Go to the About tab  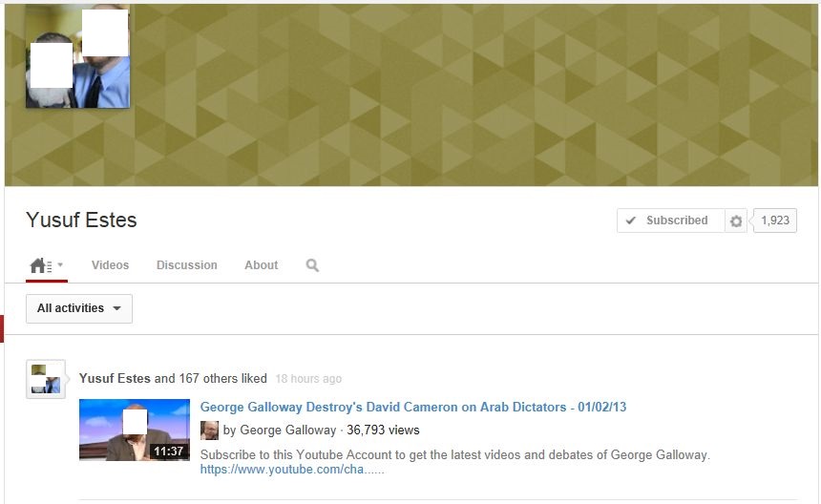tap(261, 265)
